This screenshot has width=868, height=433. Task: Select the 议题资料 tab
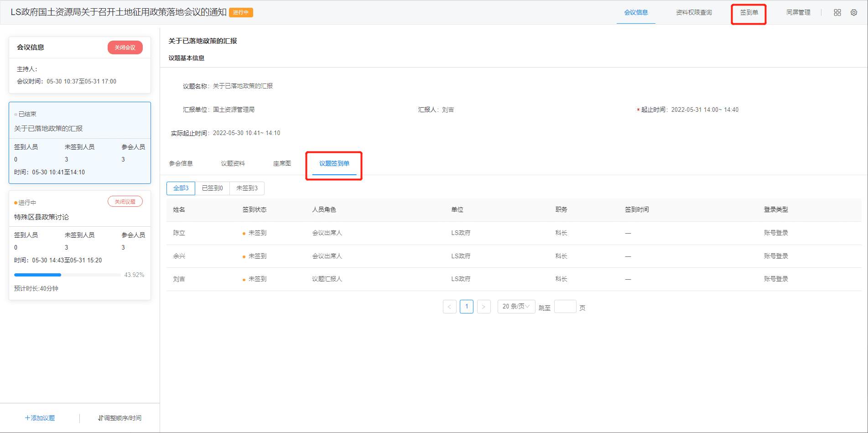pyautogui.click(x=233, y=163)
